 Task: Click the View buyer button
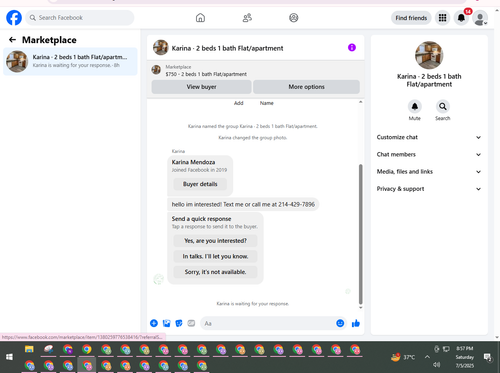tap(201, 87)
